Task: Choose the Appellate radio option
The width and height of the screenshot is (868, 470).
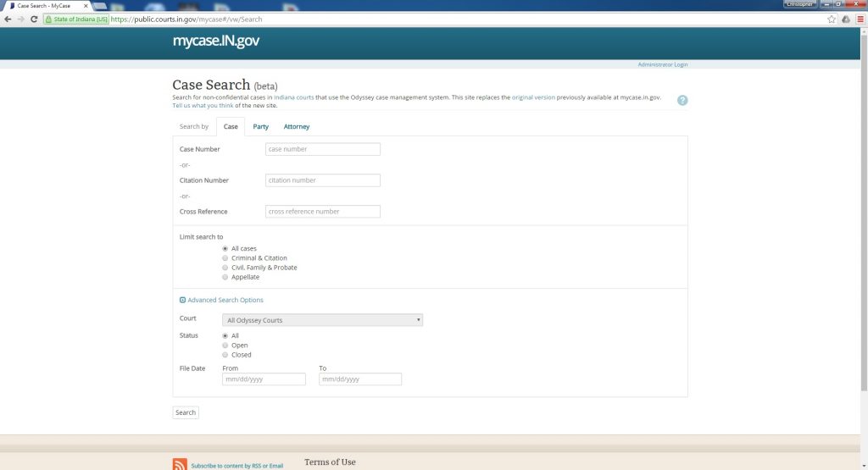Action: 225,277
